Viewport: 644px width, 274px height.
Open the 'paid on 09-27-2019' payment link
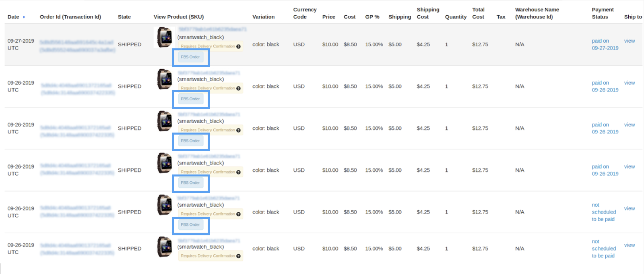click(x=605, y=44)
